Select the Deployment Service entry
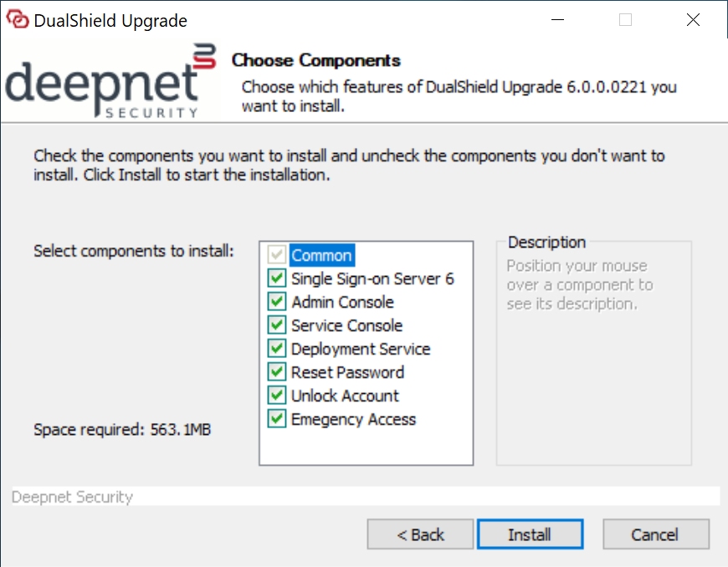This screenshot has height=567, width=728. click(361, 349)
